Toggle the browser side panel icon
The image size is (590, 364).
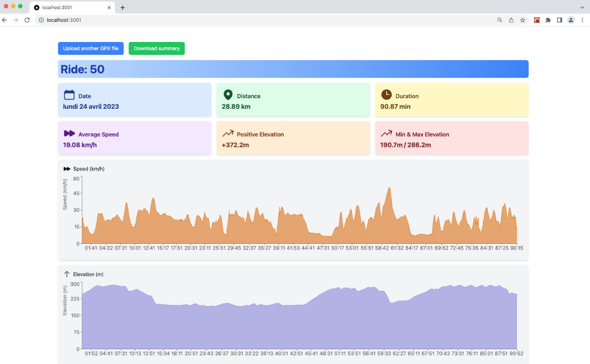click(x=559, y=20)
